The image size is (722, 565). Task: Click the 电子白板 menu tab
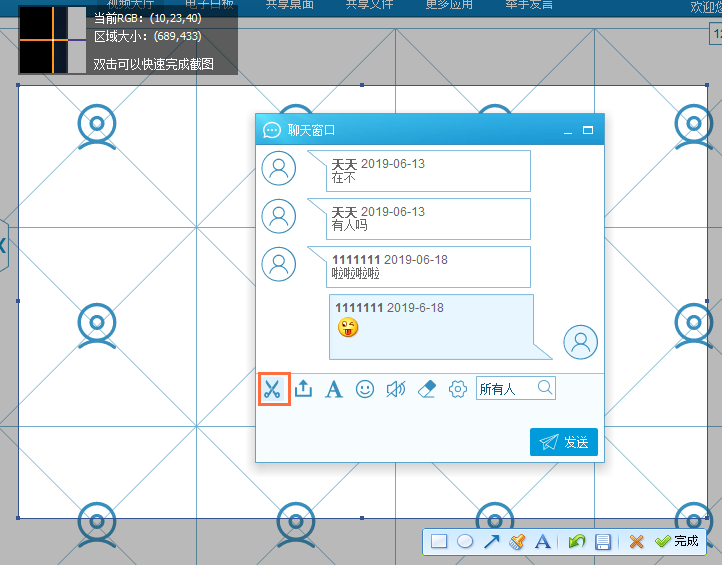210,5
